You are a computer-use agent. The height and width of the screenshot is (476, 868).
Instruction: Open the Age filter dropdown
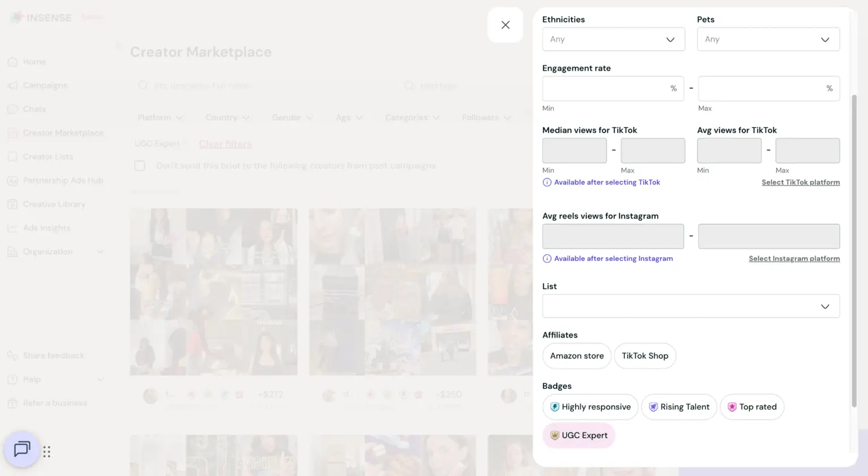pyautogui.click(x=349, y=117)
